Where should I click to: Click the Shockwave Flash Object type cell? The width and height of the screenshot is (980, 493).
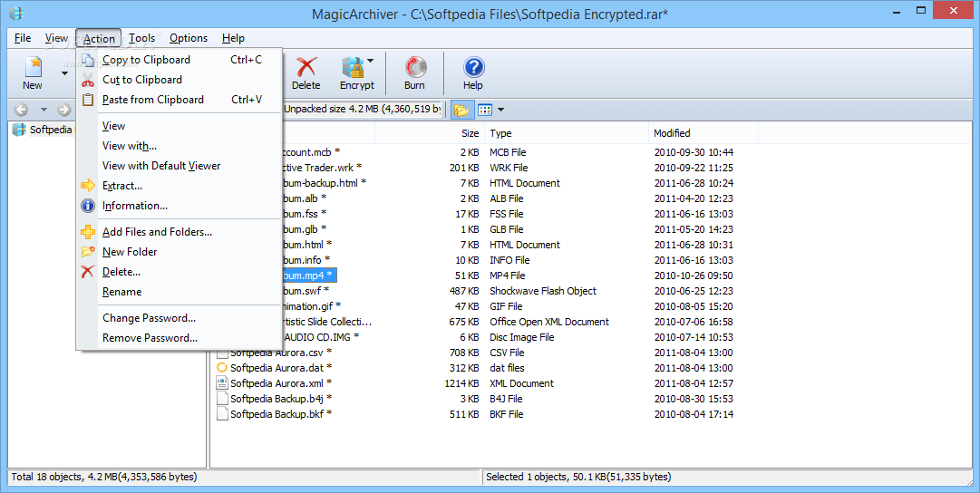click(x=542, y=291)
